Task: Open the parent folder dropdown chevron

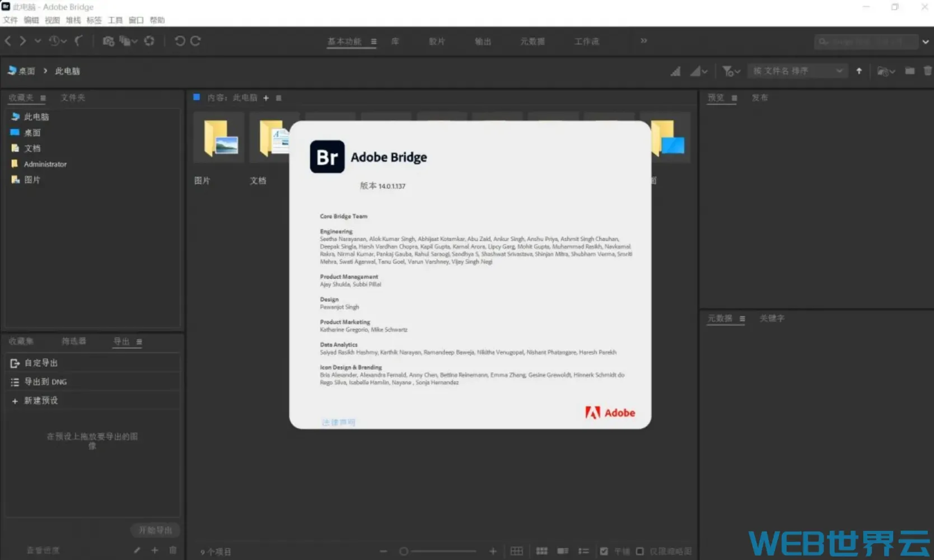Action: [38, 41]
